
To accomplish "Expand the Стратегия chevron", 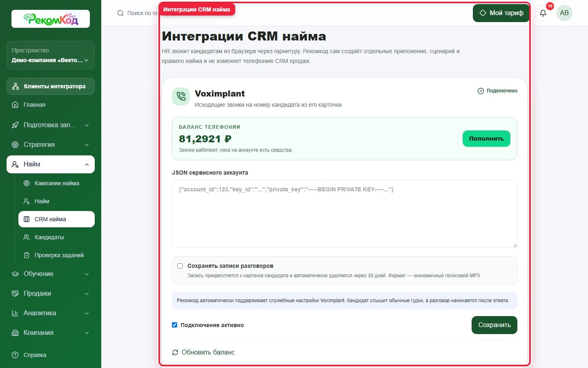I will 87,145.
